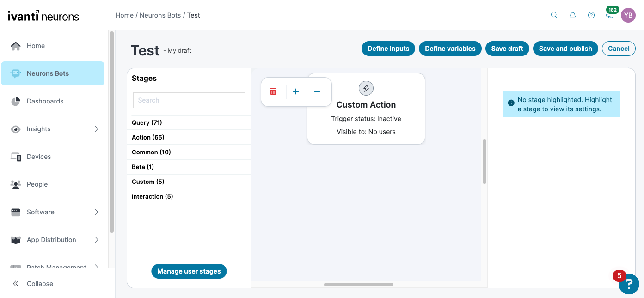The height and width of the screenshot is (298, 644).
Task: Open the People section
Action: tap(37, 184)
